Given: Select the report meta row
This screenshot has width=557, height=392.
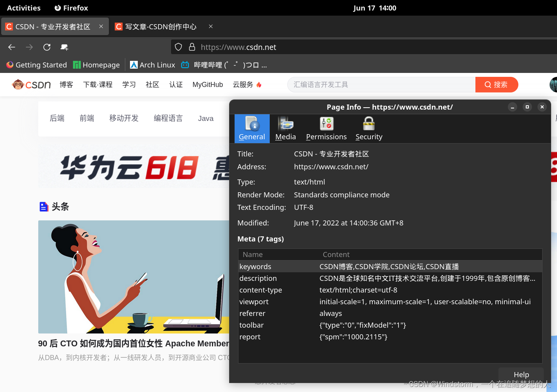Looking at the screenshot, I should pos(390,337).
